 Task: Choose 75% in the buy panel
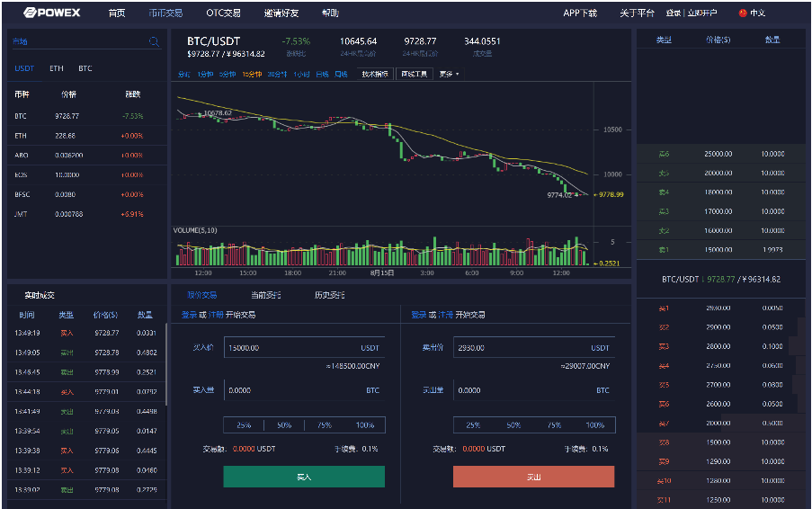coord(325,425)
